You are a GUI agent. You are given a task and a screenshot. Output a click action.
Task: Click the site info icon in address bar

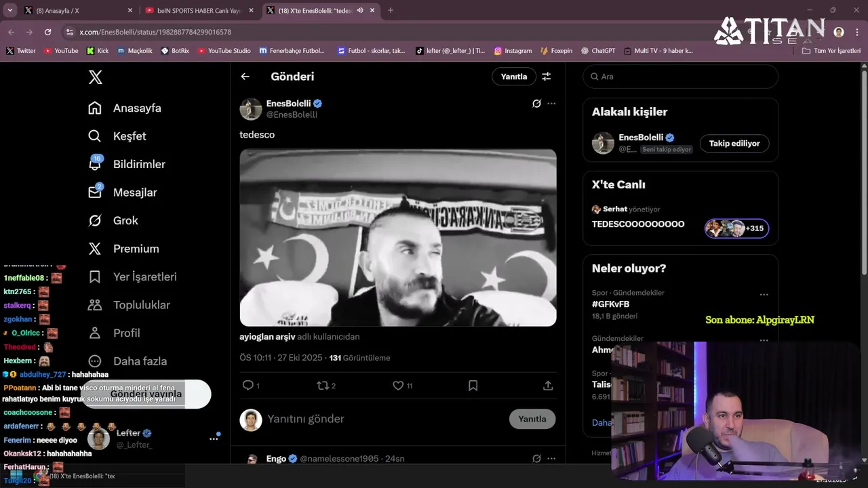pyautogui.click(x=70, y=32)
